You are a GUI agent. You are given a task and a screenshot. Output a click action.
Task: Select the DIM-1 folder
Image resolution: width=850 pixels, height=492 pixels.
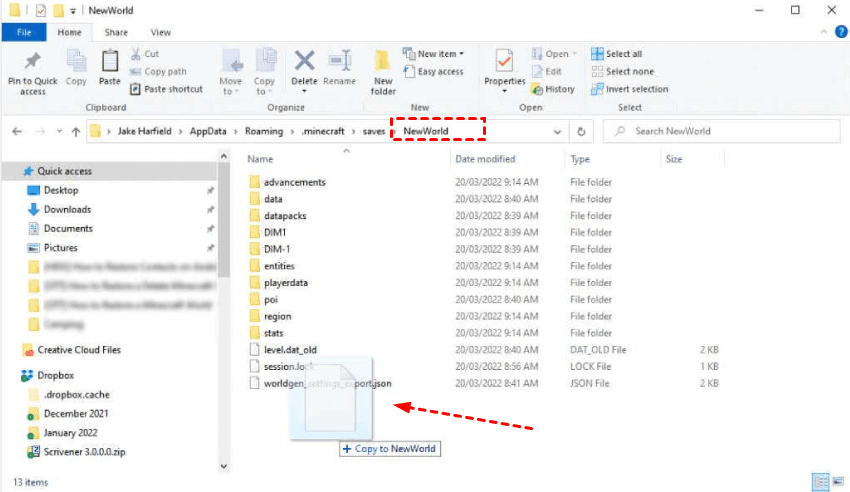pos(277,249)
